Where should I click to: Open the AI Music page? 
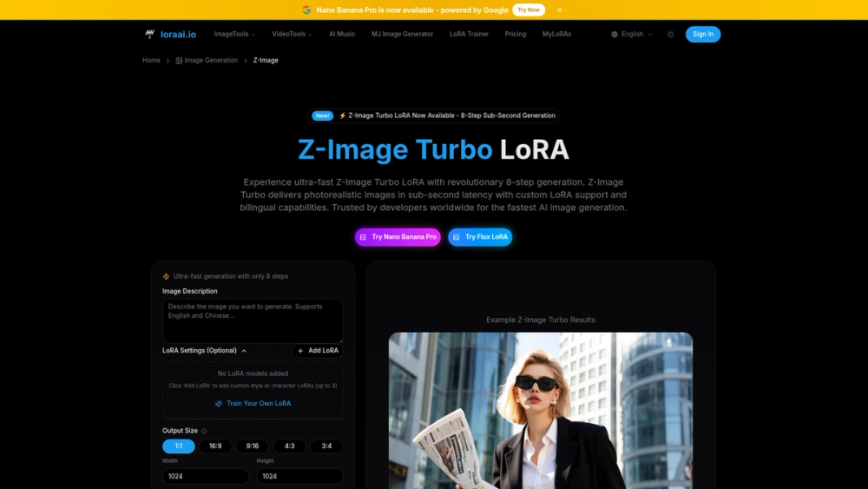[x=342, y=35]
